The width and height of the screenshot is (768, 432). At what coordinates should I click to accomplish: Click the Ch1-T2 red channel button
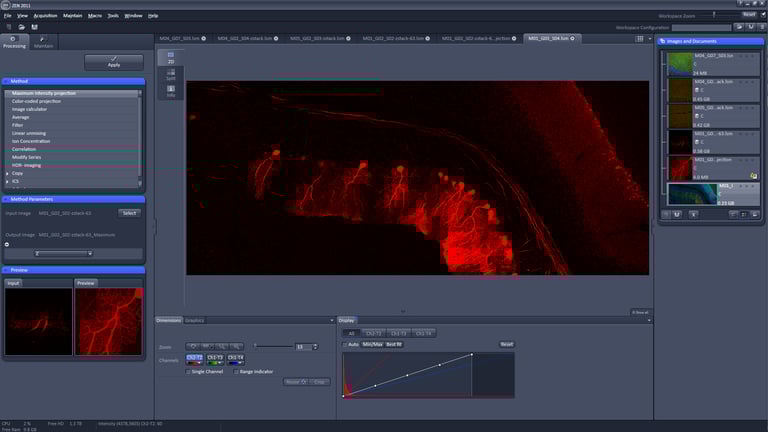coord(194,358)
